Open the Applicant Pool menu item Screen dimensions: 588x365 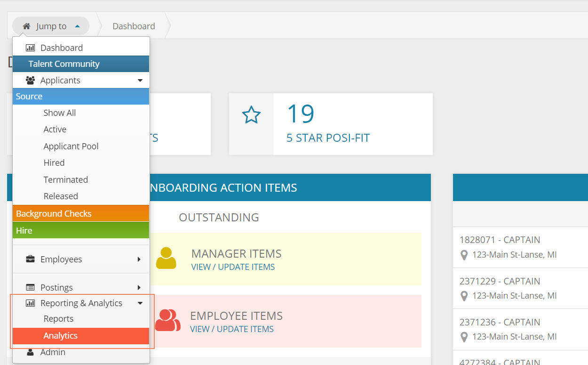(x=71, y=146)
